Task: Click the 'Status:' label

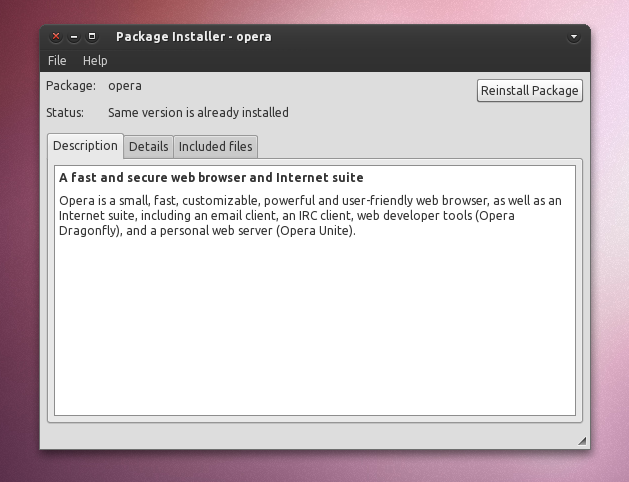Action: pyautogui.click(x=65, y=113)
